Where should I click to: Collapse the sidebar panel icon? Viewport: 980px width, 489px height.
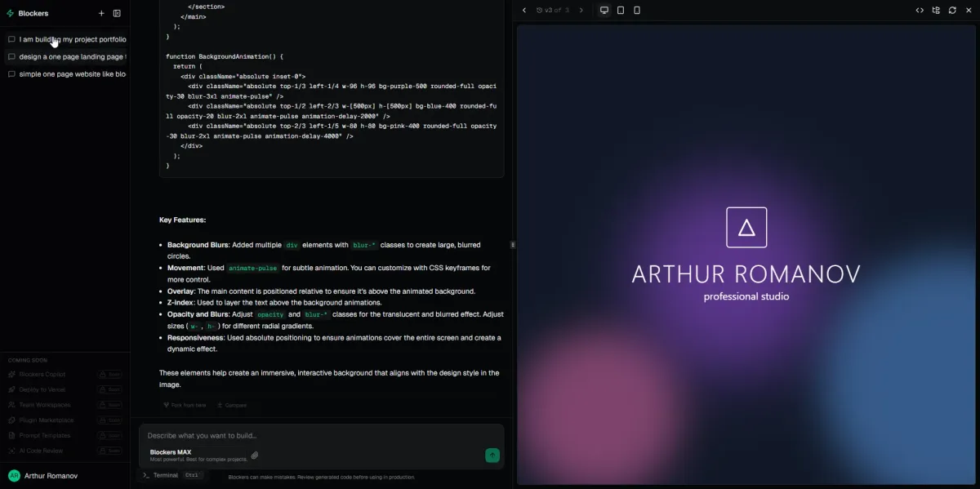click(x=117, y=13)
